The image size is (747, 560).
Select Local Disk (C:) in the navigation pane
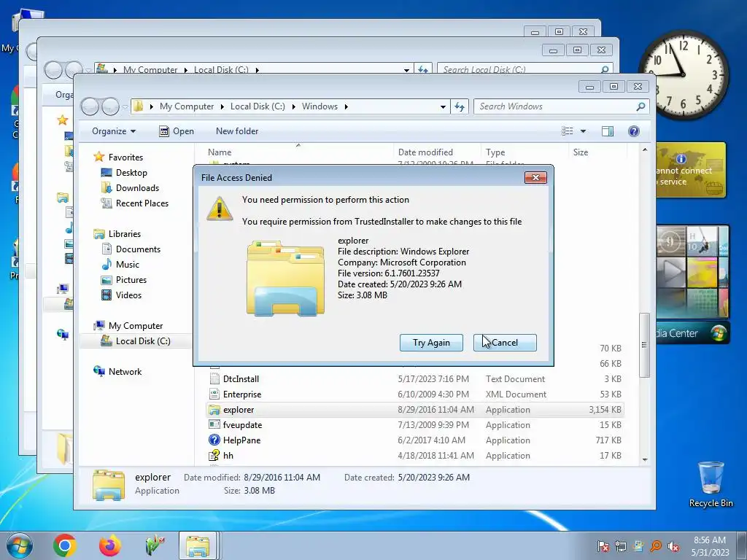pyautogui.click(x=135, y=341)
